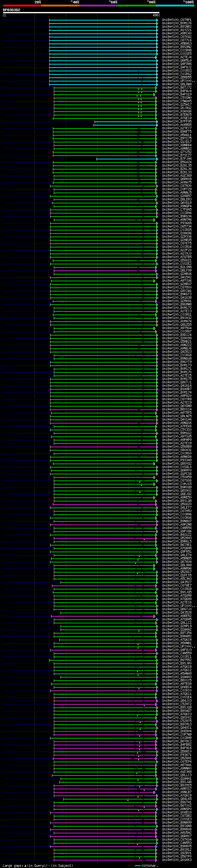
Task: Click the cyan alignment bar of UniRef100_B7FJH4
Action: click(127, 159)
